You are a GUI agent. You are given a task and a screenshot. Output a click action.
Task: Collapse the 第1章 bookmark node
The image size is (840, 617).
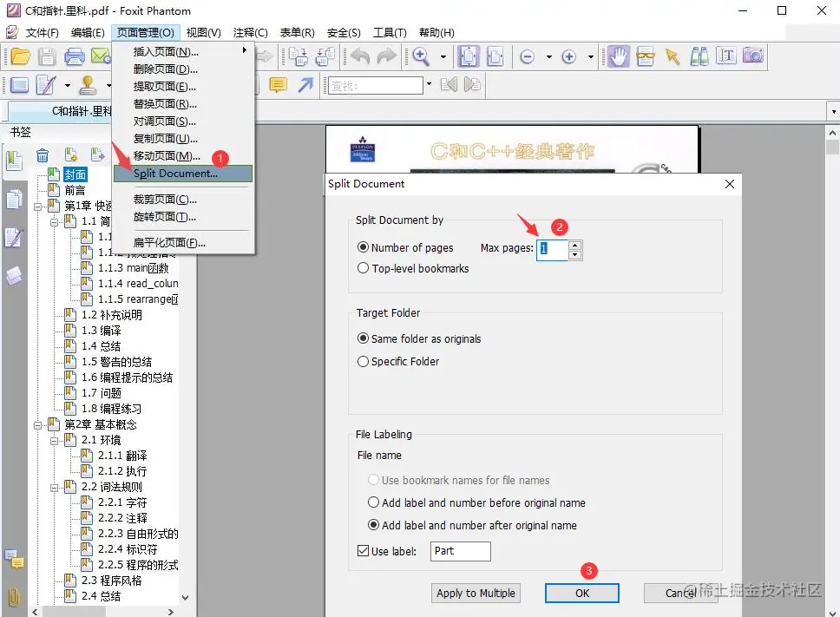tap(37, 207)
